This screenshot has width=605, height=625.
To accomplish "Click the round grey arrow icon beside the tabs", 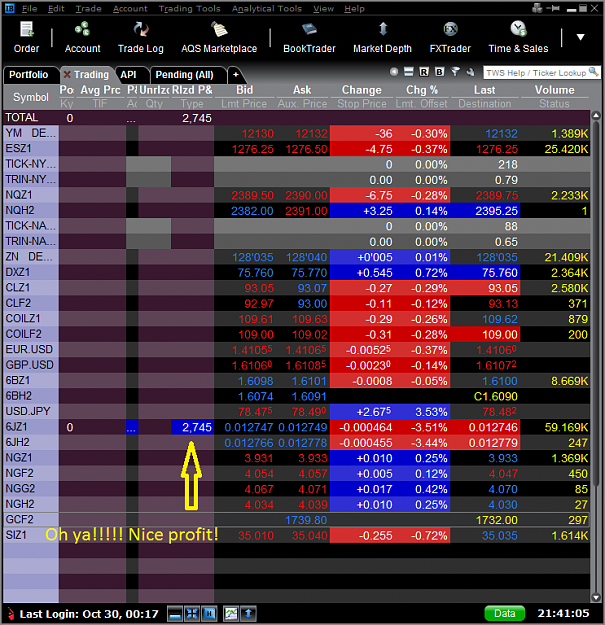I will click(x=394, y=72).
